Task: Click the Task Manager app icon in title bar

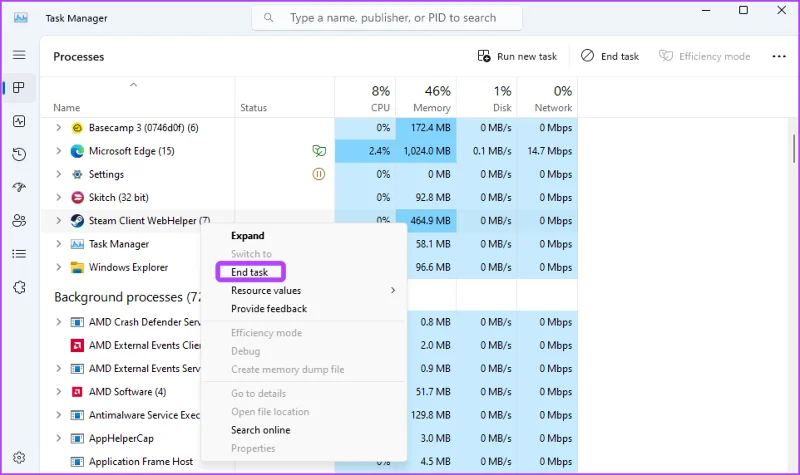Action: point(20,18)
